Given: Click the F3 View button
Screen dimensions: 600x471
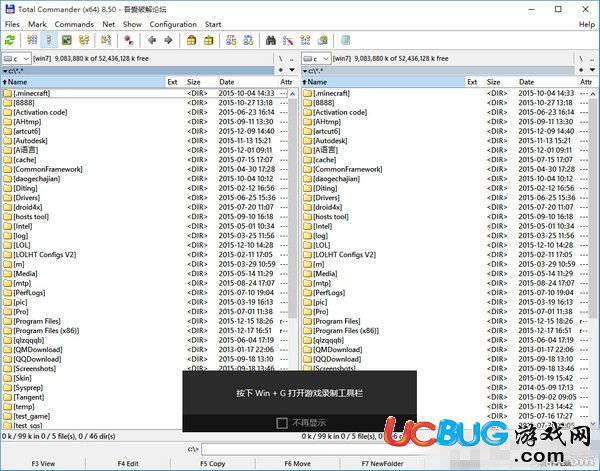Looking at the screenshot, I should (43, 464).
